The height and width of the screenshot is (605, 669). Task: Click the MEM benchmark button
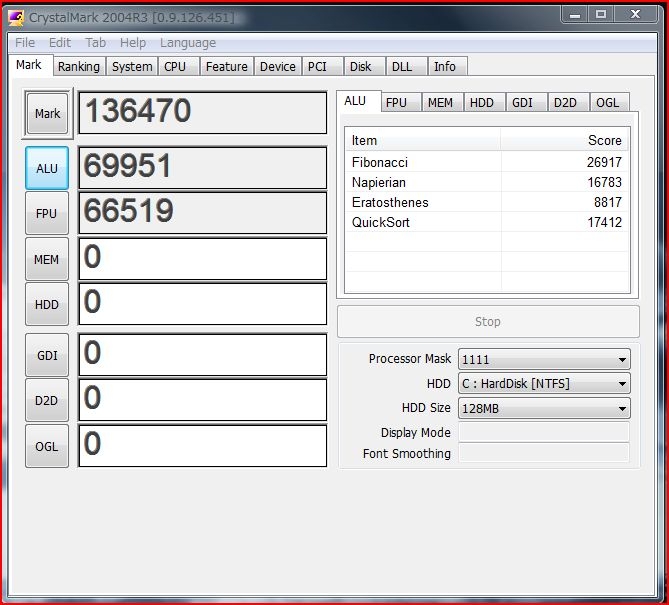point(47,259)
